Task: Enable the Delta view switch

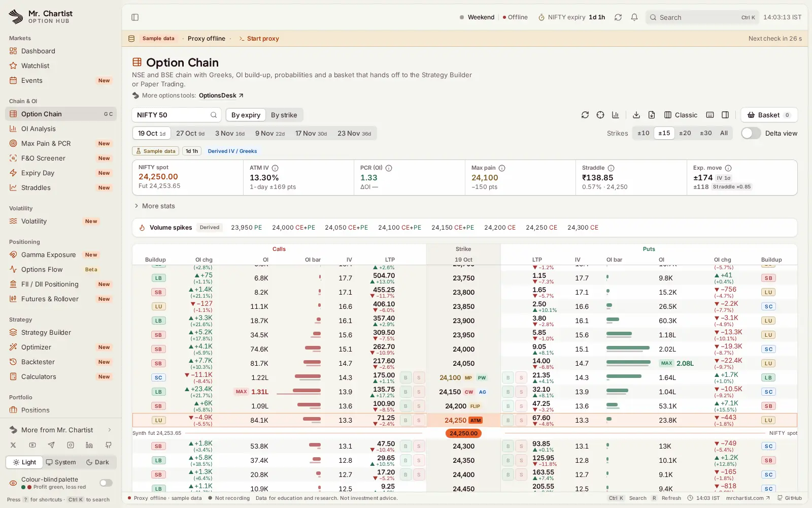Action: pyautogui.click(x=751, y=133)
